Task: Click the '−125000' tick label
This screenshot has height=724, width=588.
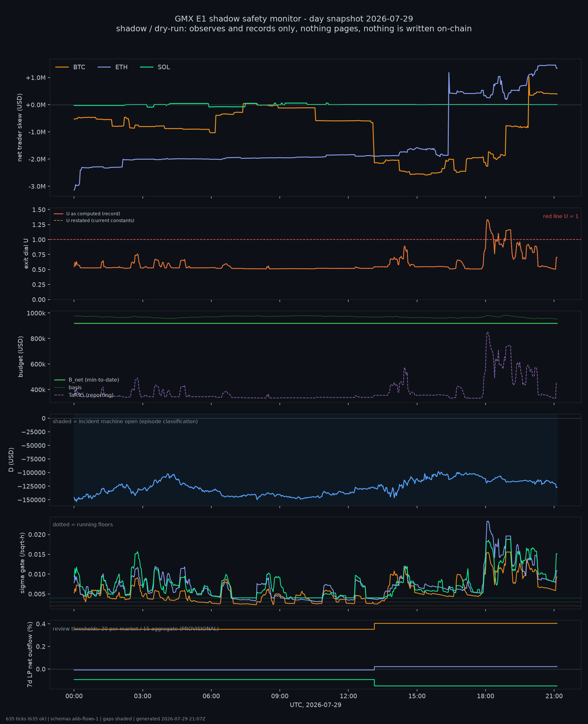Action: coord(32,486)
